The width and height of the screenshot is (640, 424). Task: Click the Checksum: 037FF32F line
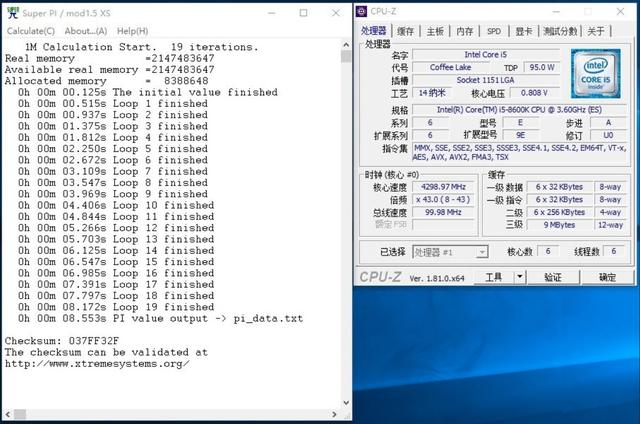tap(62, 341)
